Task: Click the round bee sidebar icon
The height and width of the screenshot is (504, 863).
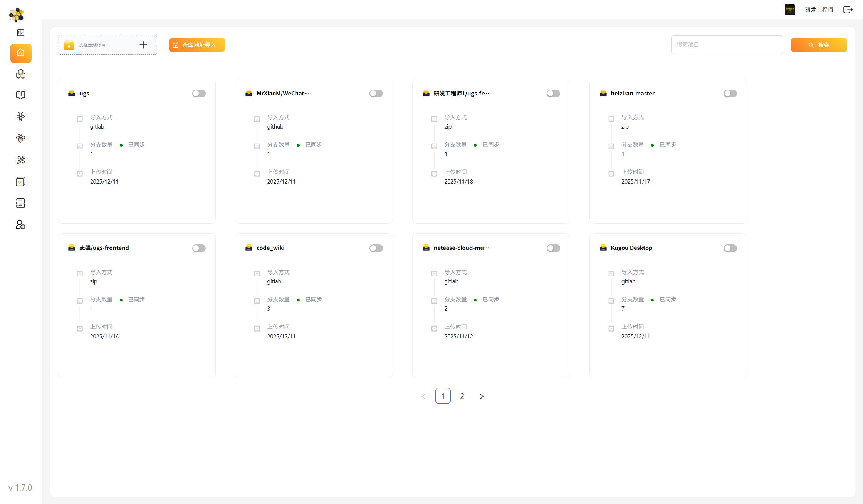Action: 21,138
